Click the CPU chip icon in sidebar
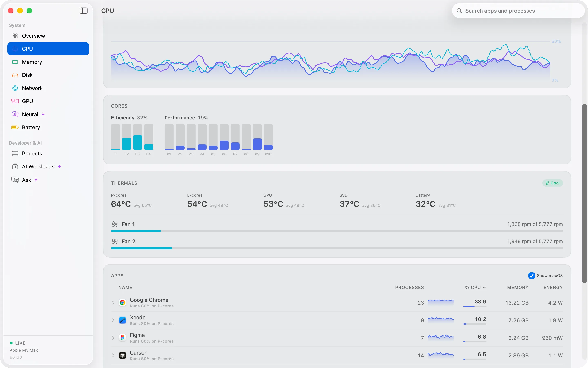Image resolution: width=588 pixels, height=368 pixels. (15, 49)
